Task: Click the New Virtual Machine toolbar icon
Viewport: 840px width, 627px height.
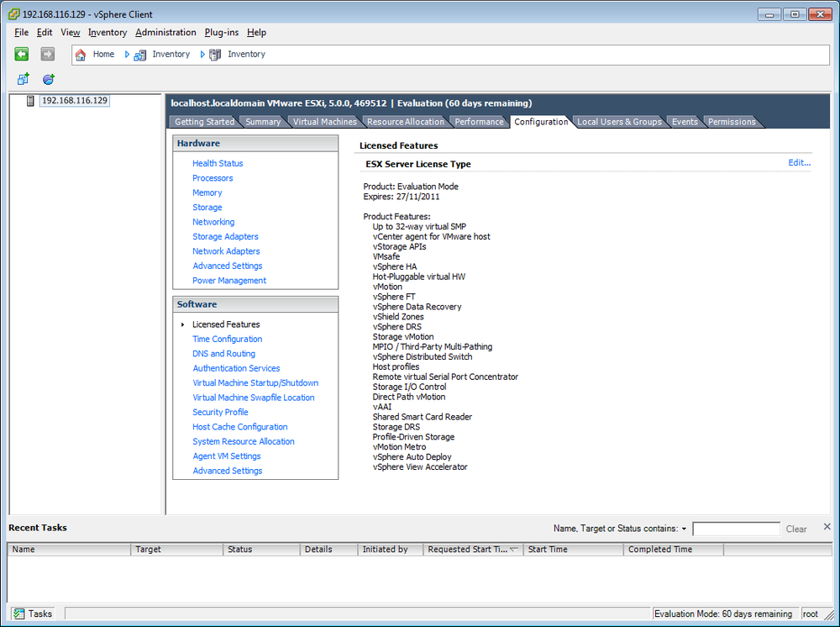Action: click(23, 79)
